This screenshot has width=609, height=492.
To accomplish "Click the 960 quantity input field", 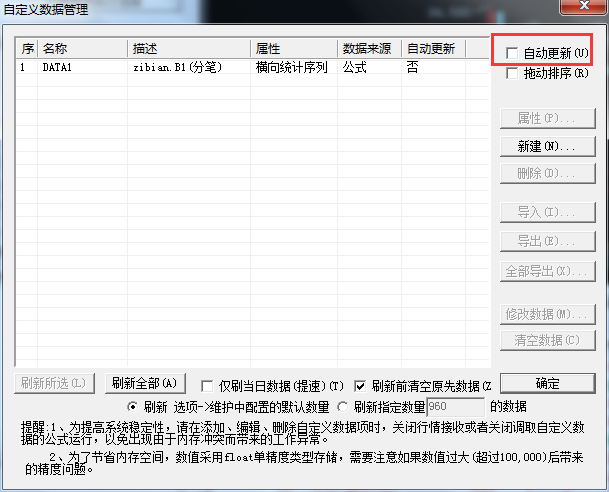I will [x=456, y=407].
